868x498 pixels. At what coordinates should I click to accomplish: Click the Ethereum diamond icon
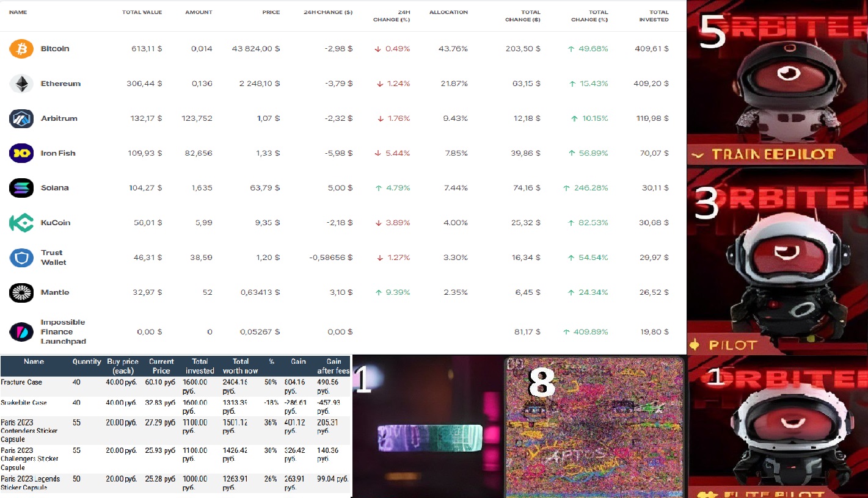(x=21, y=84)
